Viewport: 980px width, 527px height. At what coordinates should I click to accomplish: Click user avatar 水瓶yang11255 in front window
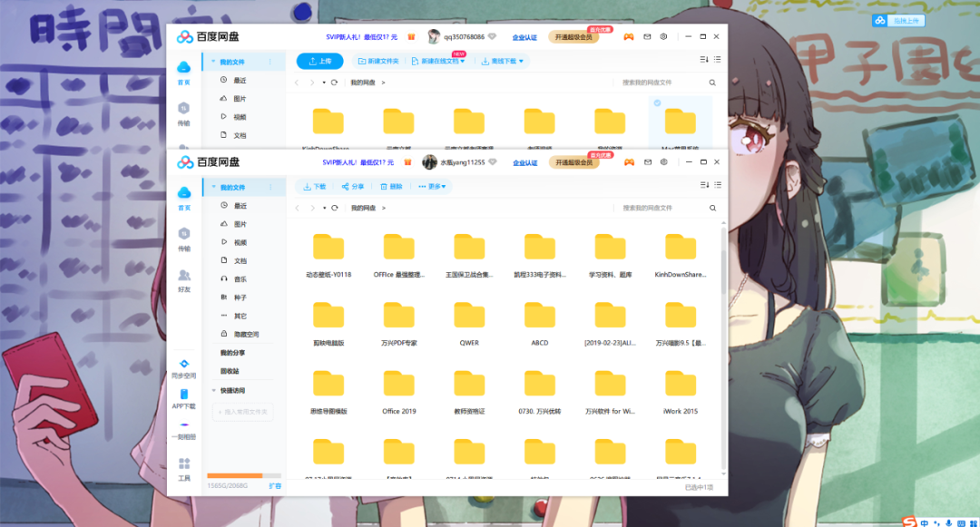coord(428,162)
